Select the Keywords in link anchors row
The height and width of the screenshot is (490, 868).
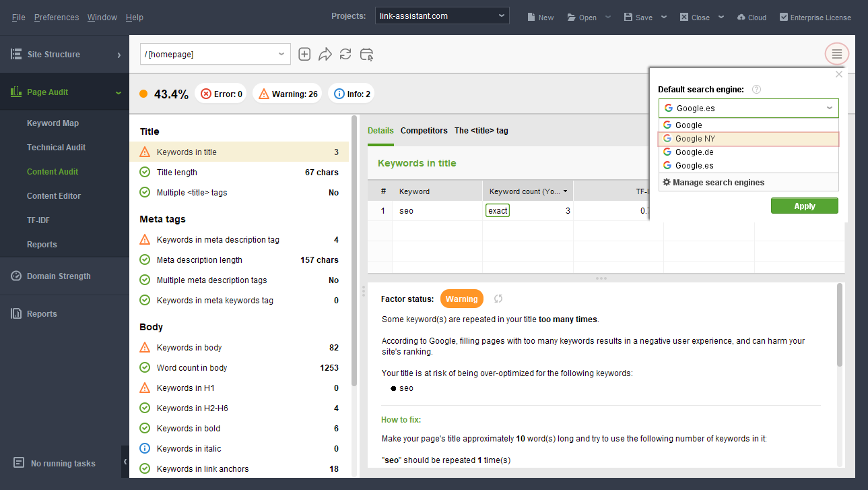(239, 469)
